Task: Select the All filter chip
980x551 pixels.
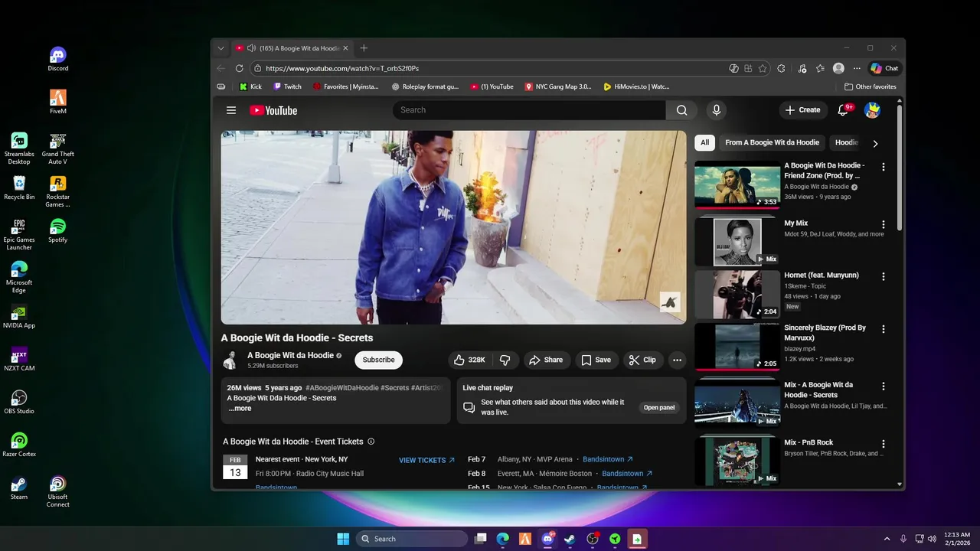Action: [704, 142]
